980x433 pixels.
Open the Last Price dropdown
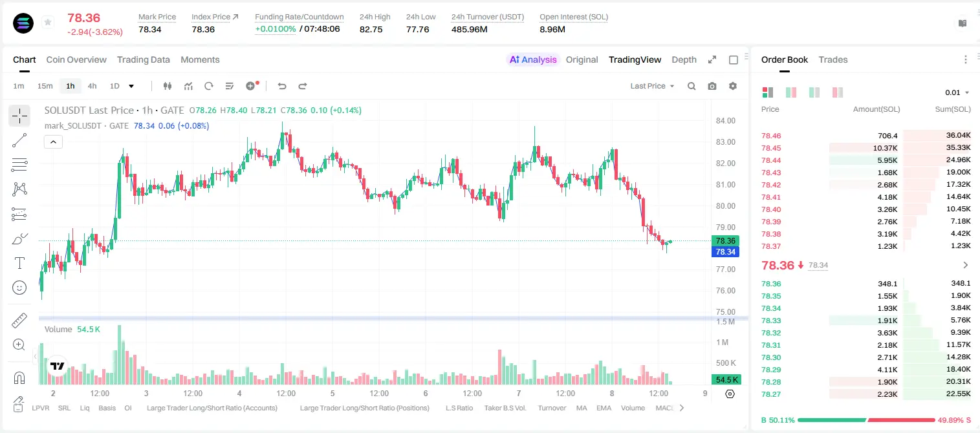pos(652,86)
